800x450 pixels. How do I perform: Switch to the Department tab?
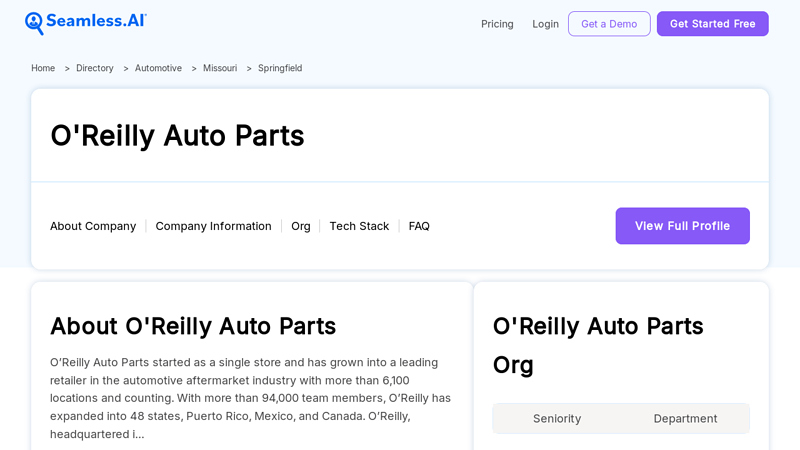tap(685, 419)
